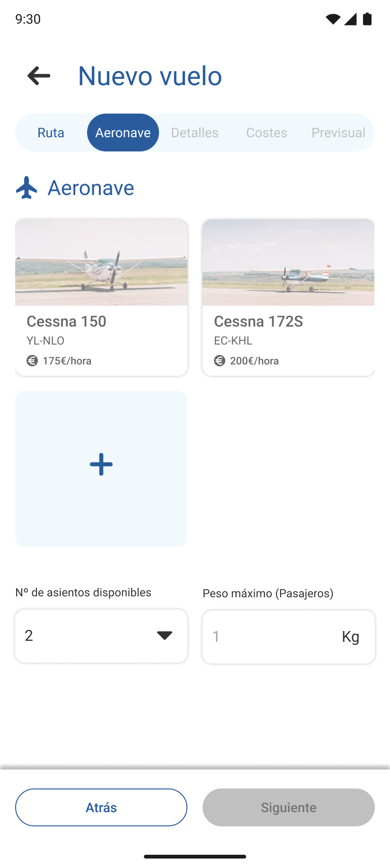Switch to the Ruta step tab
This screenshot has width=390, height=868.
coord(51,133)
